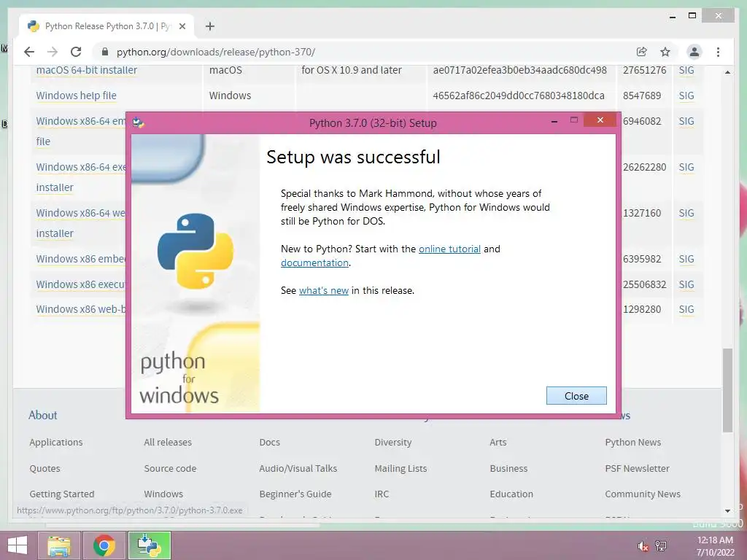The height and width of the screenshot is (560, 747).
Task: Open Quotes footer link
Action: (x=44, y=468)
